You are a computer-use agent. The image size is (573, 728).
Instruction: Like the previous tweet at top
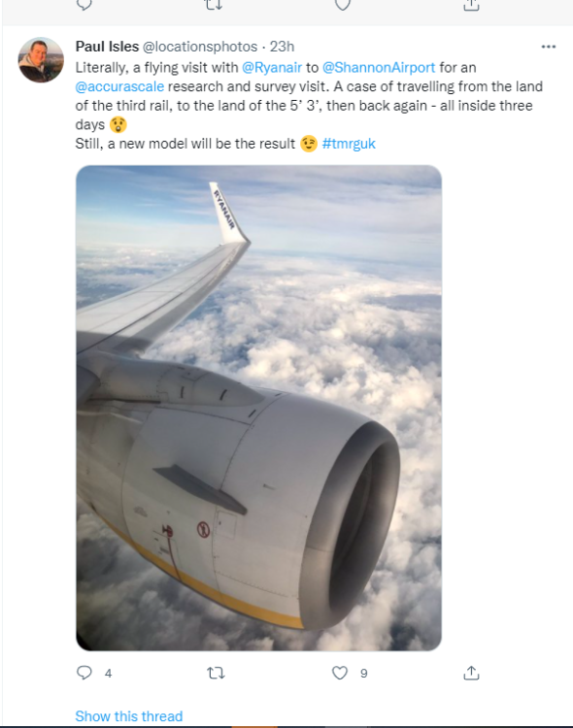click(343, 5)
